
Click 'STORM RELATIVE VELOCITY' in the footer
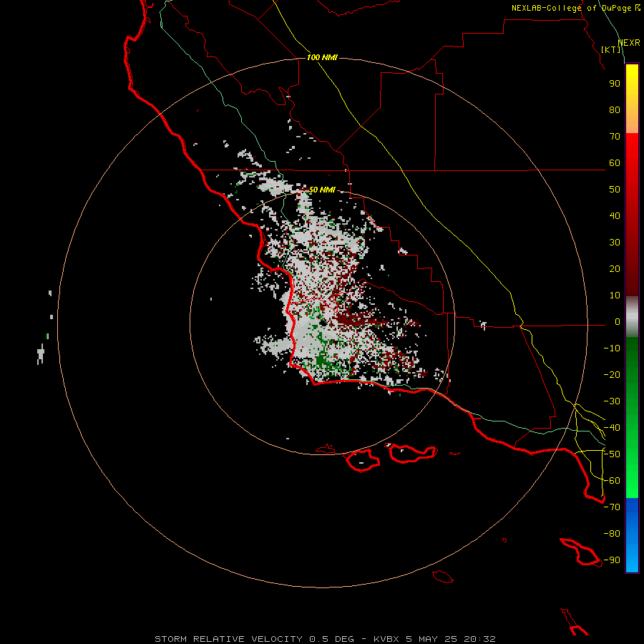pyautogui.click(x=228, y=639)
